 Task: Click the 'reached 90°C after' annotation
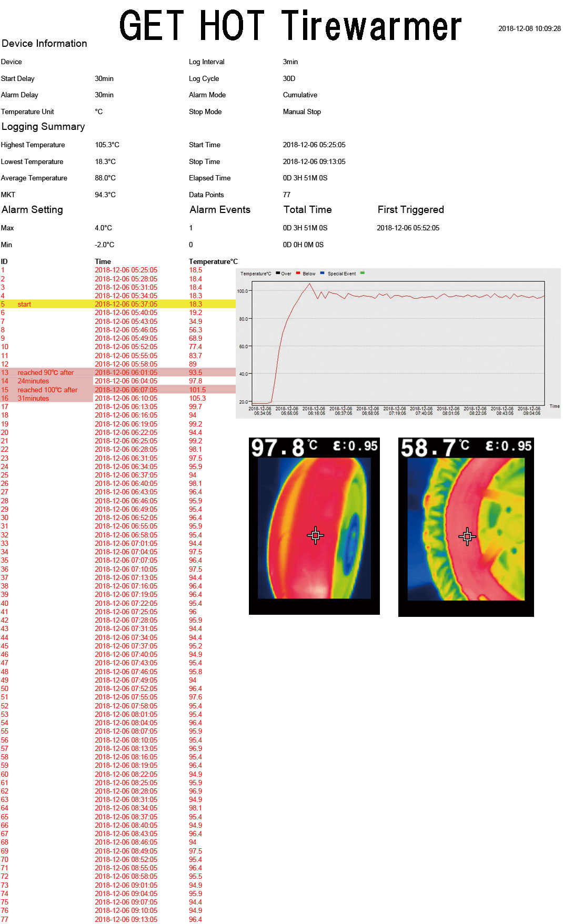[46, 373]
